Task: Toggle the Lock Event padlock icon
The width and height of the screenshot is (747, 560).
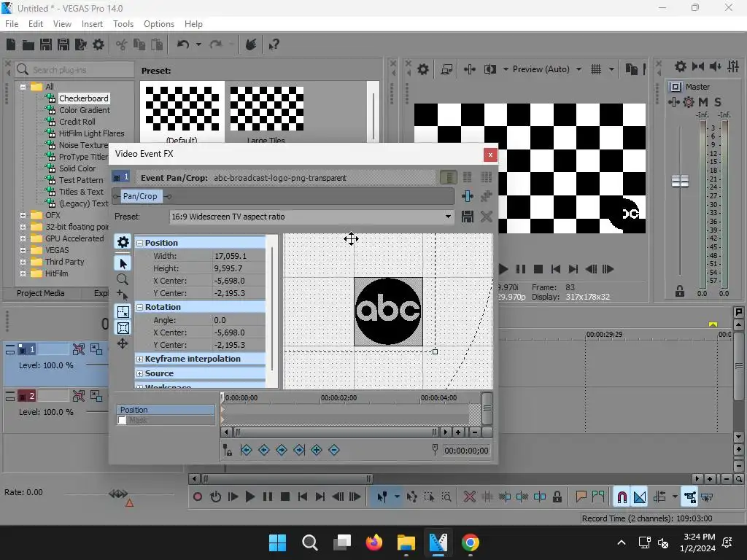Action: click(x=557, y=497)
